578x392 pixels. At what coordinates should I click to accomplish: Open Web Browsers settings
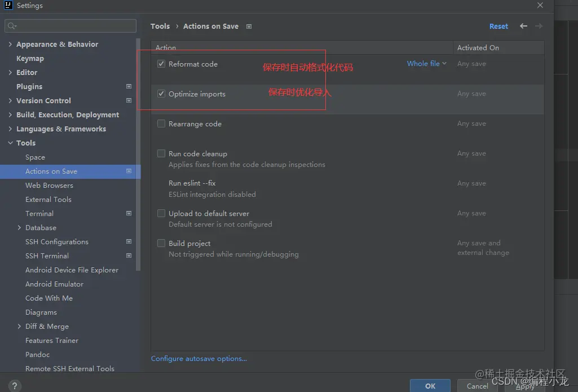49,185
